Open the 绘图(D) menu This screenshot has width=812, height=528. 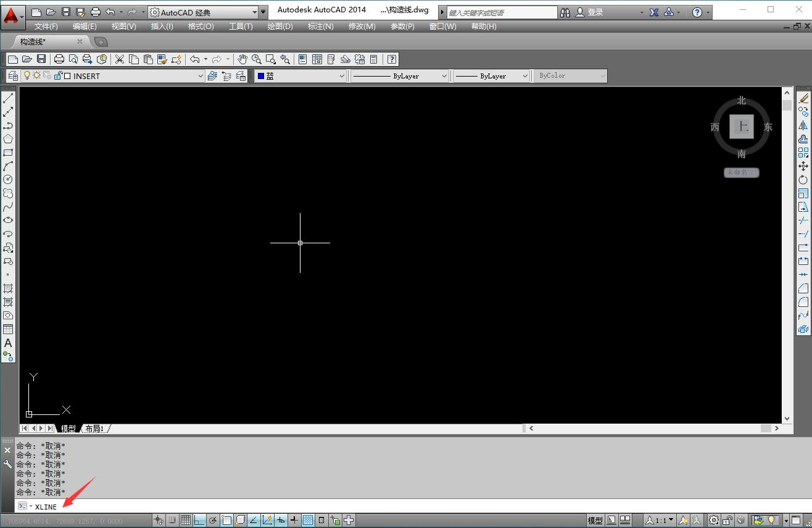(280, 27)
